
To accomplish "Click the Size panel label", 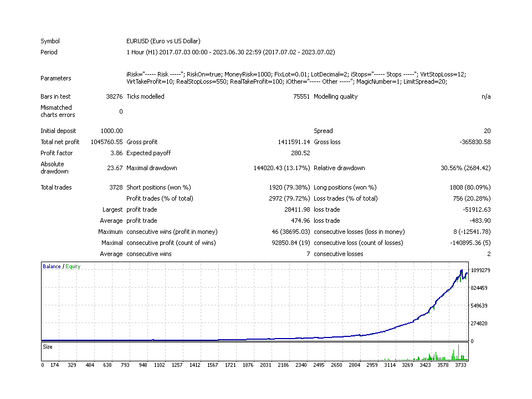I will click(x=48, y=347).
